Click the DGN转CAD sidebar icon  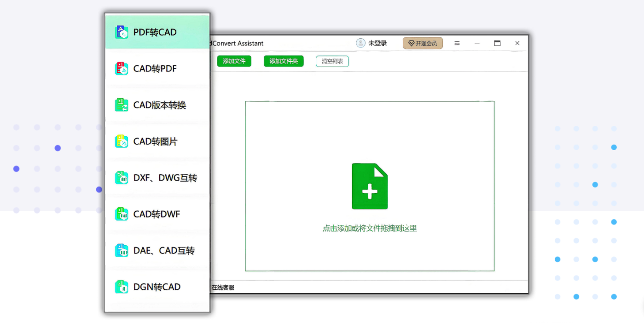[x=122, y=287]
